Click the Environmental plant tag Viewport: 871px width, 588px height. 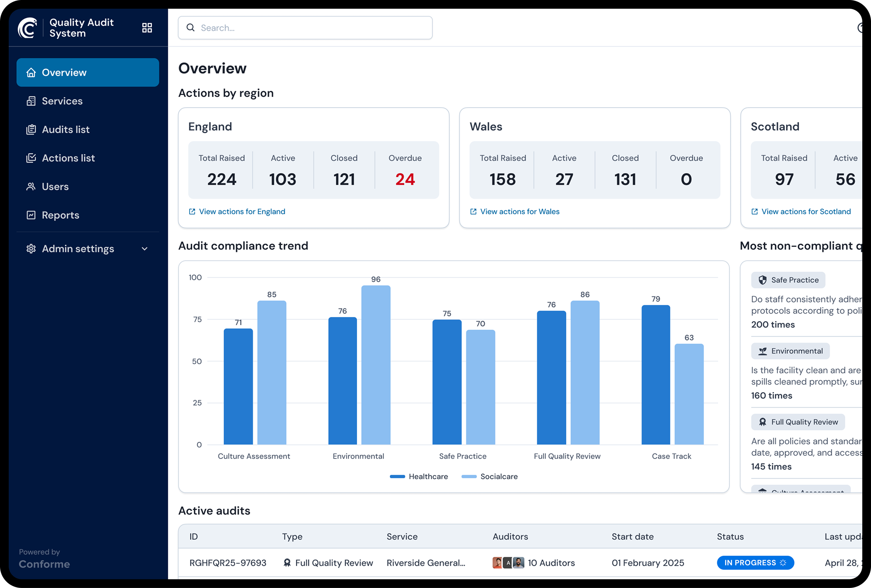tap(790, 351)
